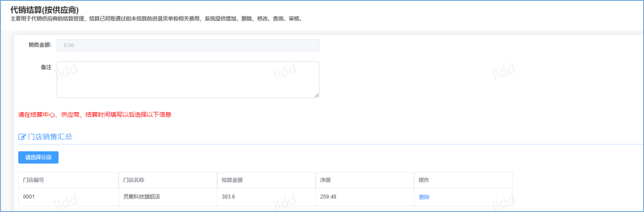Click inside the 备注 textarea

tap(188, 79)
